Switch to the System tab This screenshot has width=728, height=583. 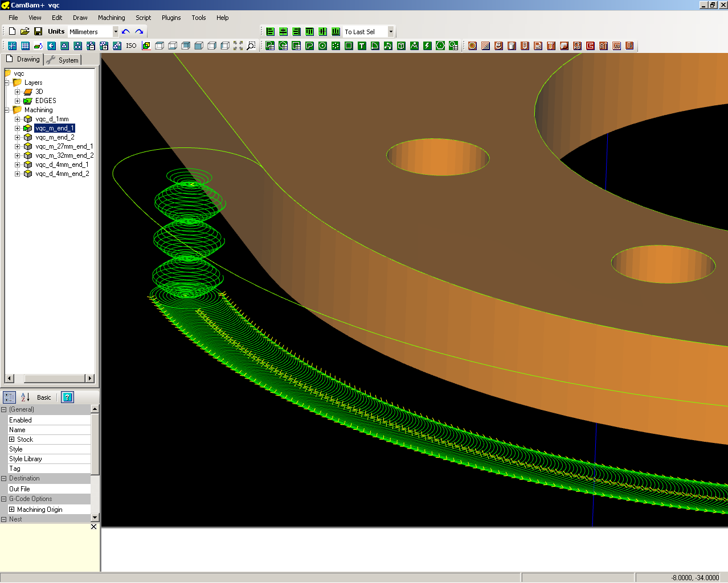tap(64, 60)
